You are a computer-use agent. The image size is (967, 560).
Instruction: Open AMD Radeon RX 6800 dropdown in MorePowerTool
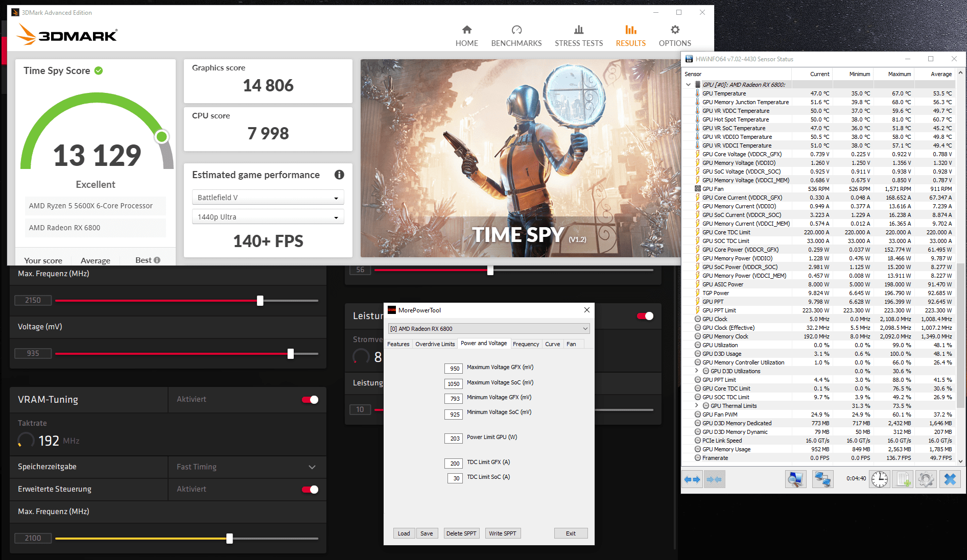(x=489, y=329)
